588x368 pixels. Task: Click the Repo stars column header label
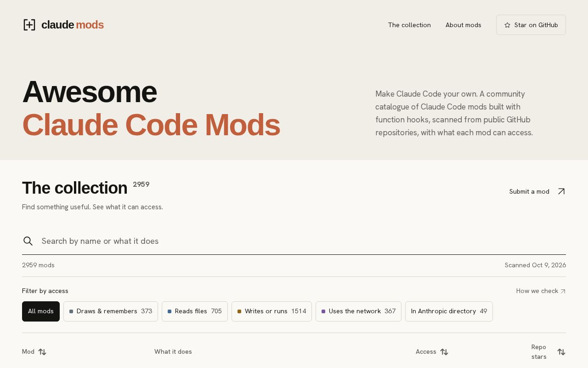point(539,352)
